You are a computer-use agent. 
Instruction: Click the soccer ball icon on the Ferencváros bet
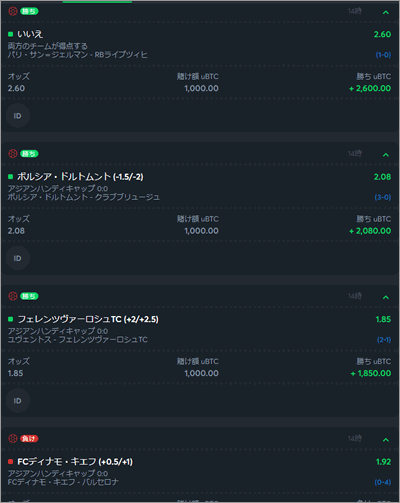coord(13,296)
